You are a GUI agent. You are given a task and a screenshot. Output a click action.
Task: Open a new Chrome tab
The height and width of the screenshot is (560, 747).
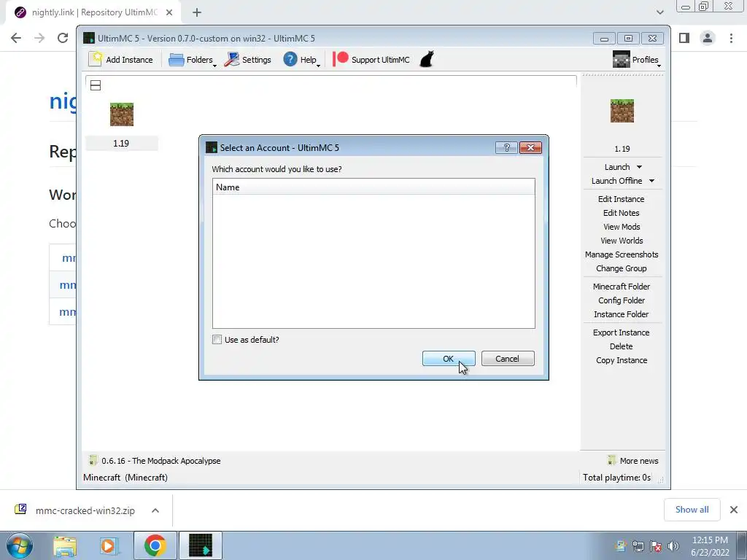(x=197, y=12)
